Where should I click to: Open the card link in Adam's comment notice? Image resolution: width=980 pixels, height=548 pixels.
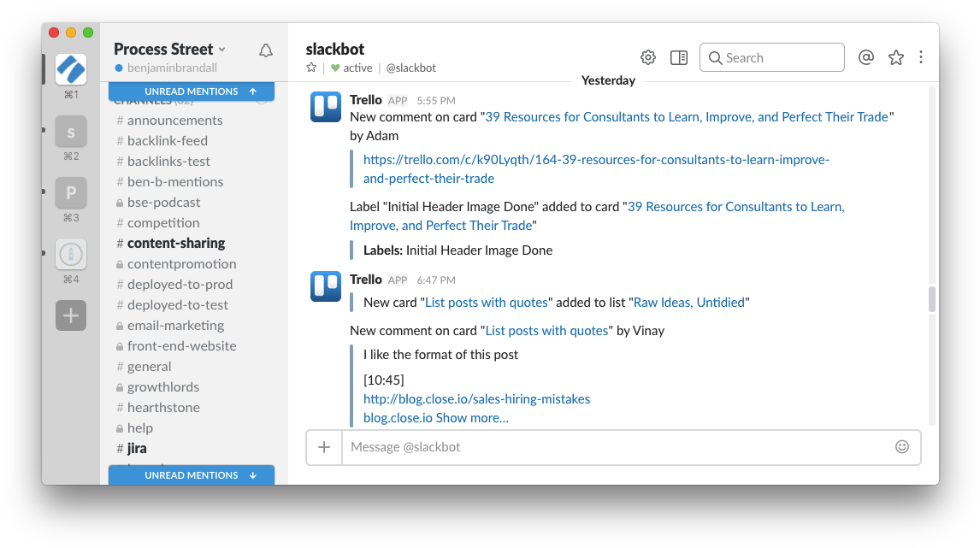[686, 117]
